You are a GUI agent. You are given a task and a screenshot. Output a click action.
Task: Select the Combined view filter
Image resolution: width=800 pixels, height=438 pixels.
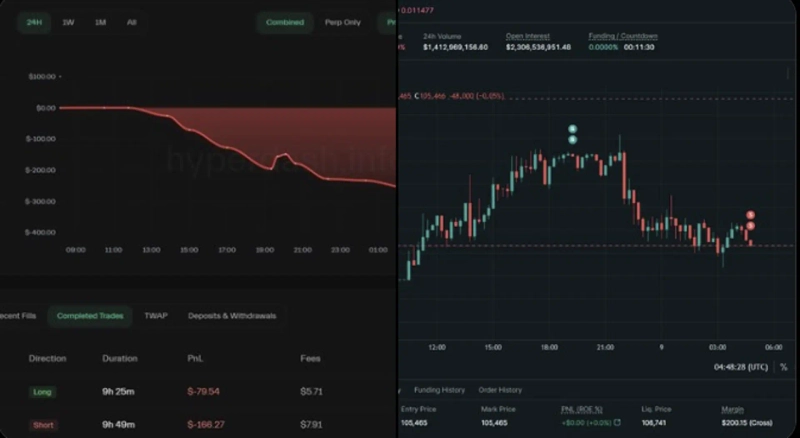pos(284,22)
